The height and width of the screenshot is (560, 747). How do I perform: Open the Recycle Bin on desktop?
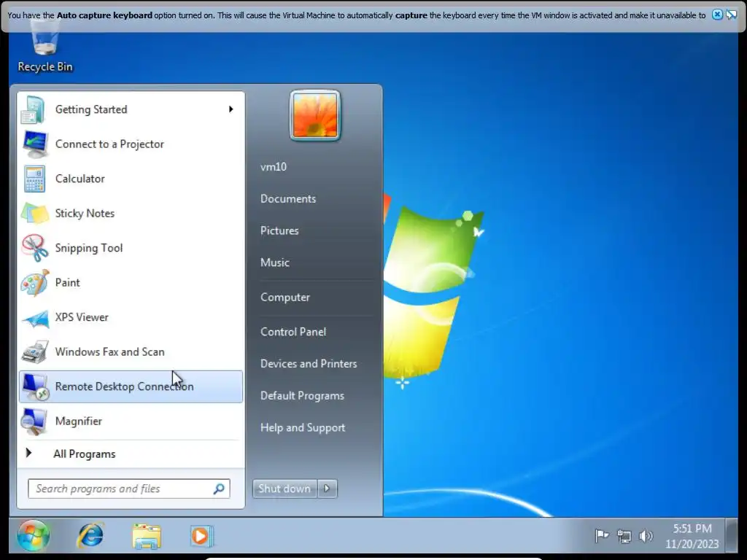[45, 47]
